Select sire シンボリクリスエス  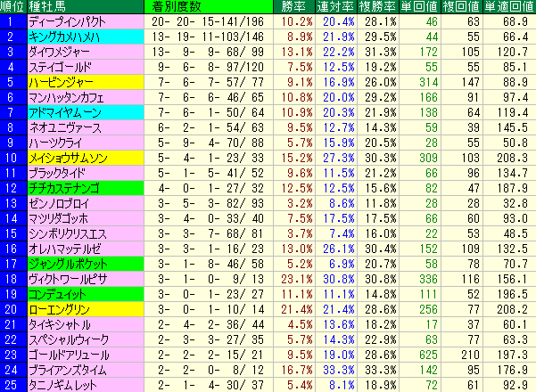pyautogui.click(x=86, y=233)
